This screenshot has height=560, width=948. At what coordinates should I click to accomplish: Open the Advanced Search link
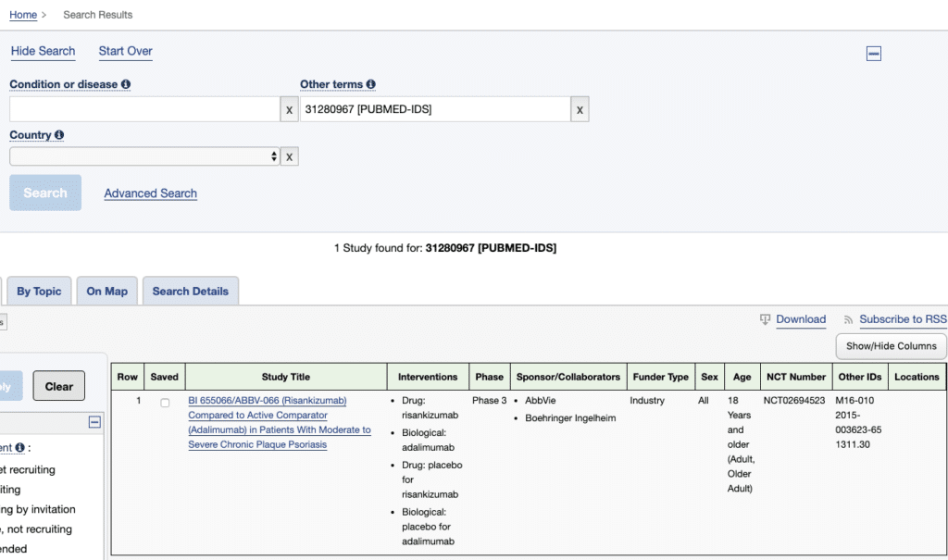tap(151, 193)
